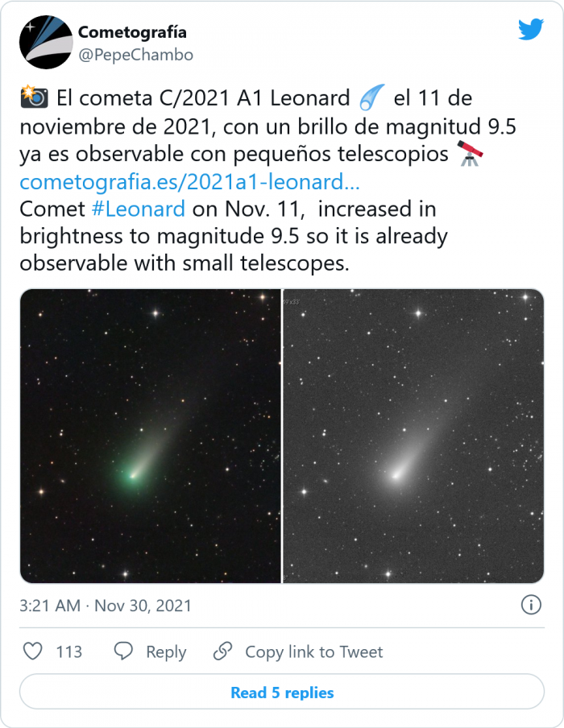Like the tweet with the heart icon

pyautogui.click(x=32, y=651)
